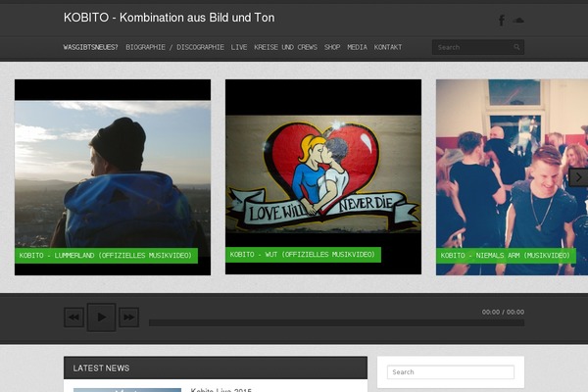Advance slider with the next arrow

click(x=578, y=177)
